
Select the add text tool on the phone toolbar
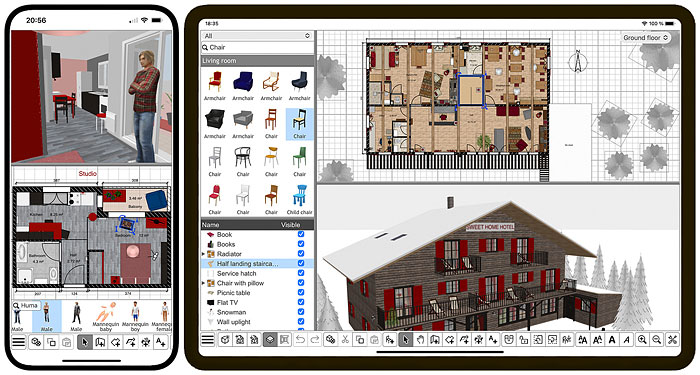click(x=160, y=342)
